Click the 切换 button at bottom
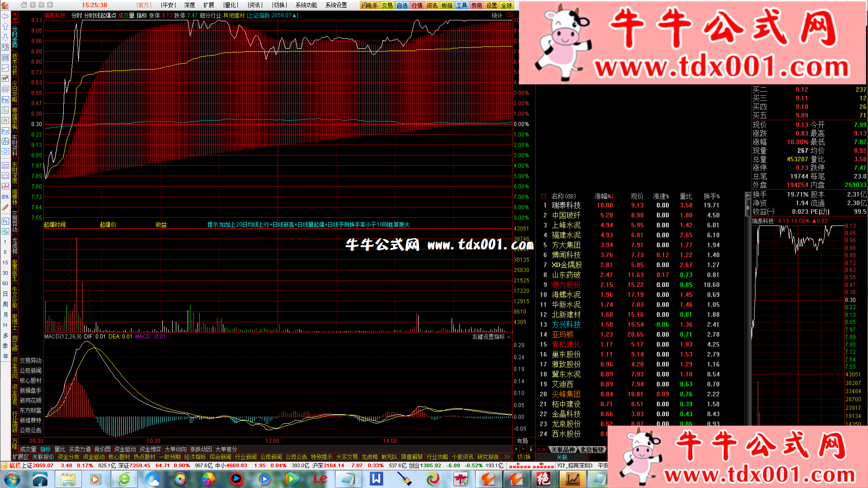 pos(524,457)
